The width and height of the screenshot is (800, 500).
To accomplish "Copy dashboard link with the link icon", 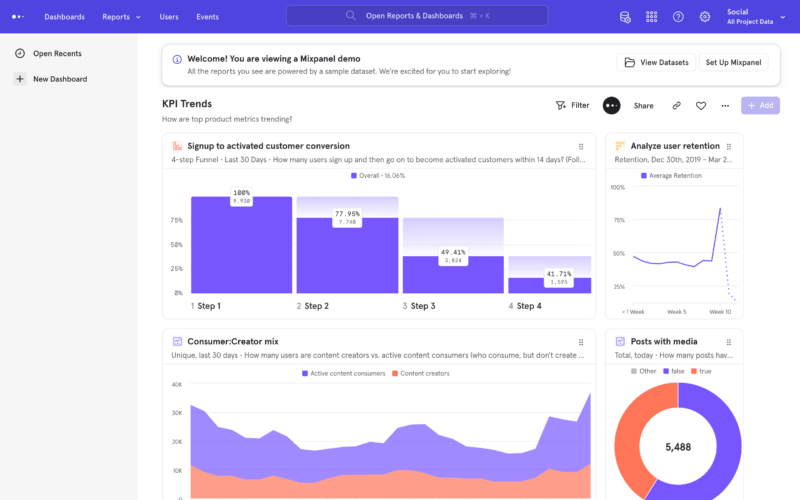I will pyautogui.click(x=677, y=106).
